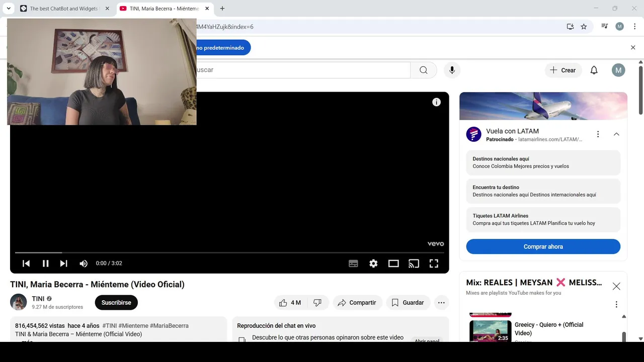The height and width of the screenshot is (362, 644).
Task: Click Comprar ahora ad button
Action: point(543,246)
